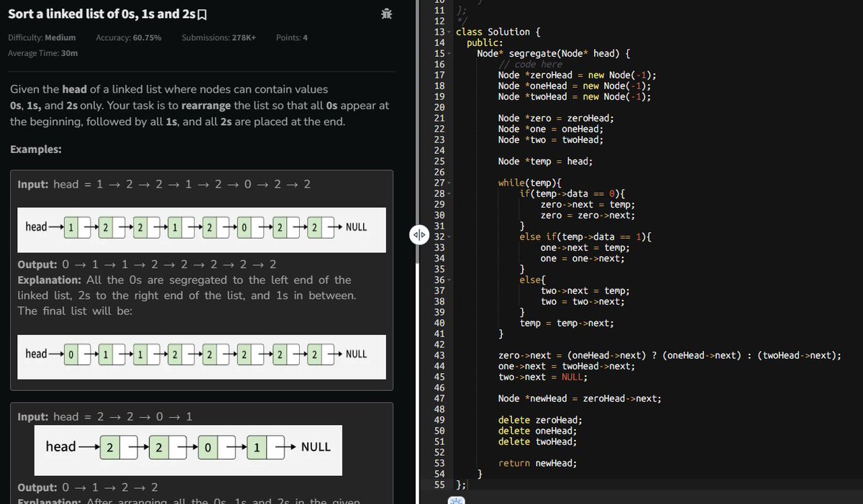Screen dimensions: 863x504
Task: Click line number 40 in the editor gutter
Action: click(x=439, y=323)
